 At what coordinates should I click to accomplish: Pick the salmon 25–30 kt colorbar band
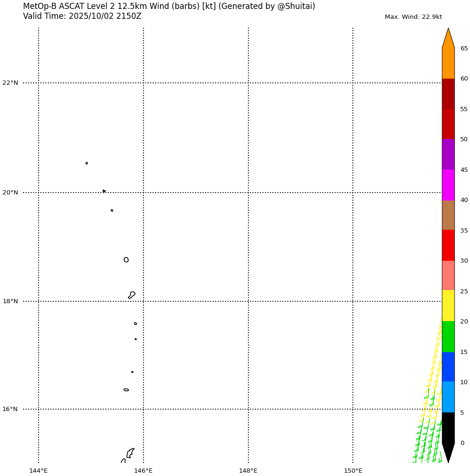tap(448, 275)
